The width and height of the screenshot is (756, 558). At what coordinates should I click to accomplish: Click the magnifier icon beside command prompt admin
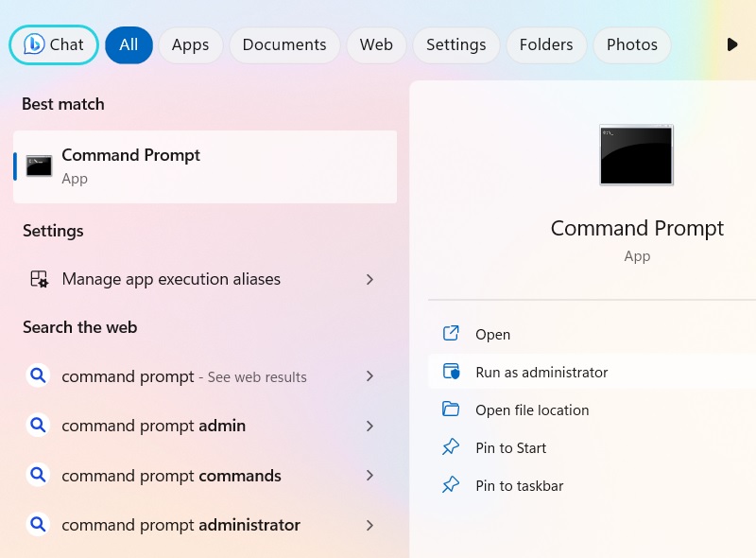point(38,426)
